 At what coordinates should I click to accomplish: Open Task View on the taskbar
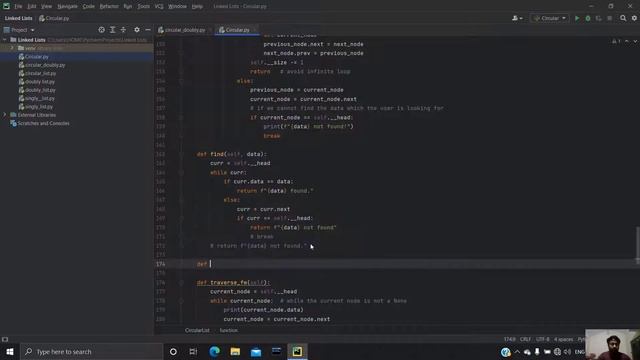point(193,351)
